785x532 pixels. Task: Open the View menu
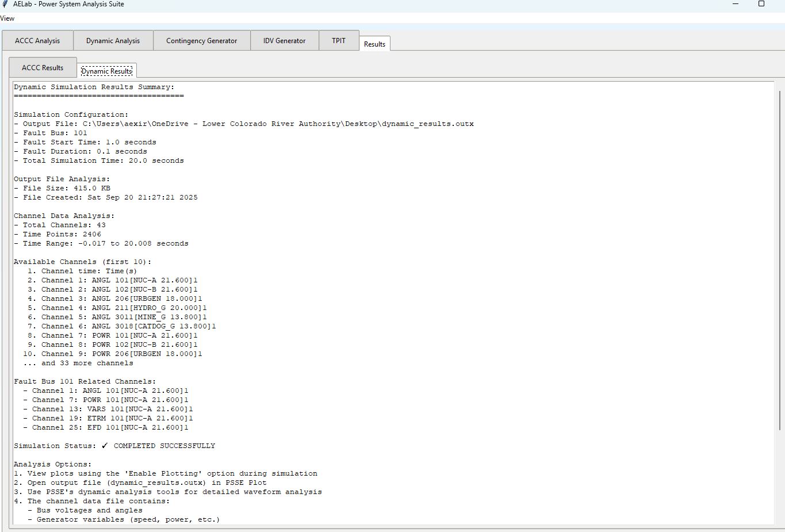7,18
